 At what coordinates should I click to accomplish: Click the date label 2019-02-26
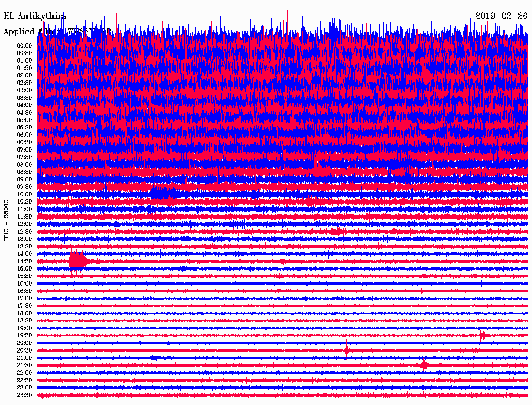click(x=501, y=16)
